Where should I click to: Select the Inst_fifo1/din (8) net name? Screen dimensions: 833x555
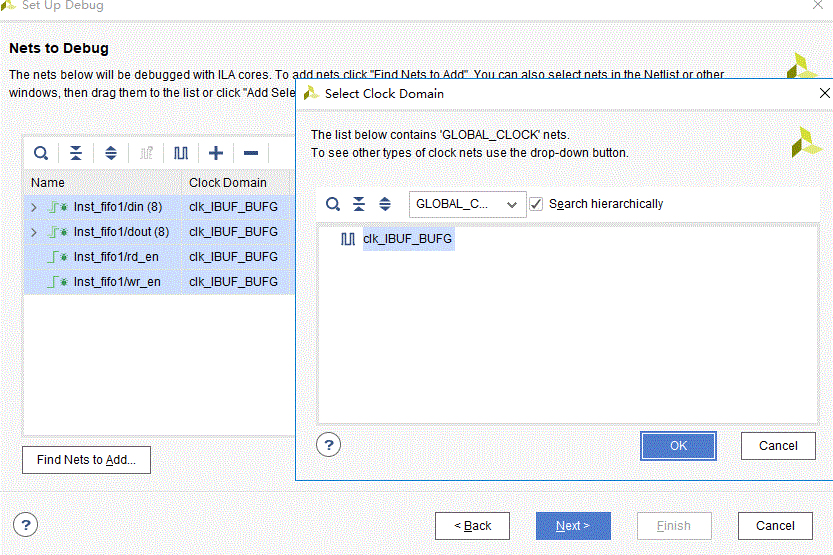[x=117, y=207]
